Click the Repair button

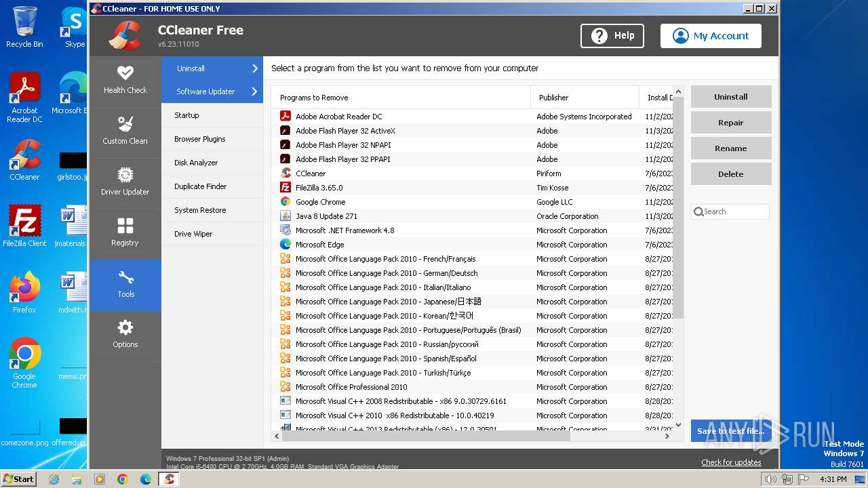(731, 123)
